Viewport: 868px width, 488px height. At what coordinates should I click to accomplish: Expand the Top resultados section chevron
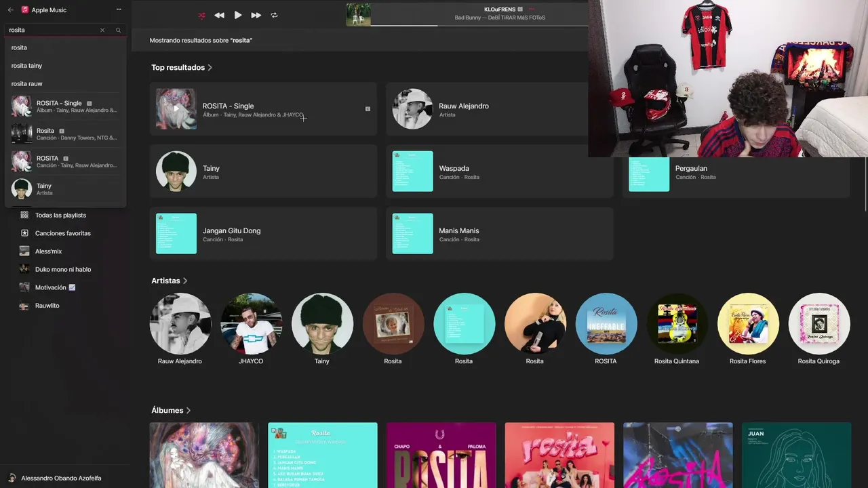coord(210,68)
